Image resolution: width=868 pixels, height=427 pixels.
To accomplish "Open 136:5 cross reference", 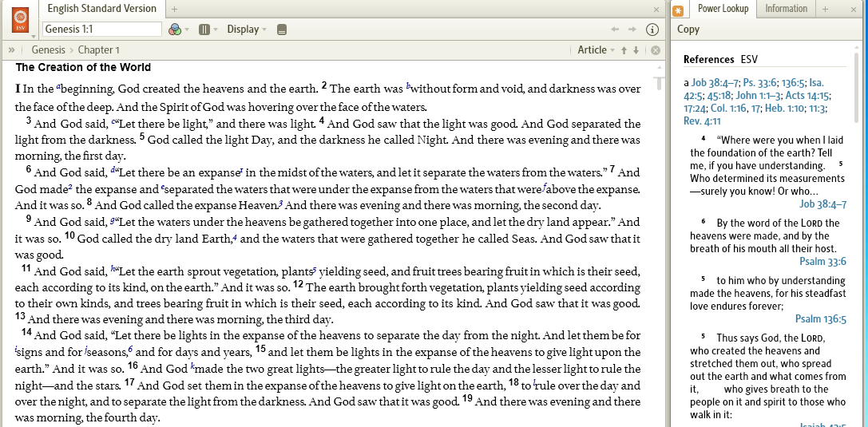I will 791,83.
